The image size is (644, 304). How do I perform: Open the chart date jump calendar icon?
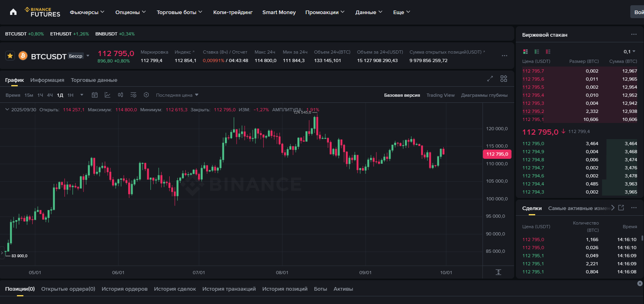[x=95, y=95]
